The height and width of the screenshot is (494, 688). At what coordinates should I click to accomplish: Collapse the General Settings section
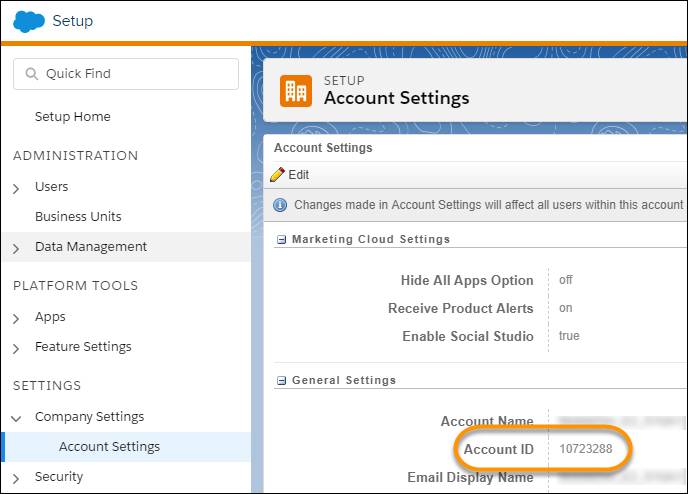pyautogui.click(x=281, y=380)
